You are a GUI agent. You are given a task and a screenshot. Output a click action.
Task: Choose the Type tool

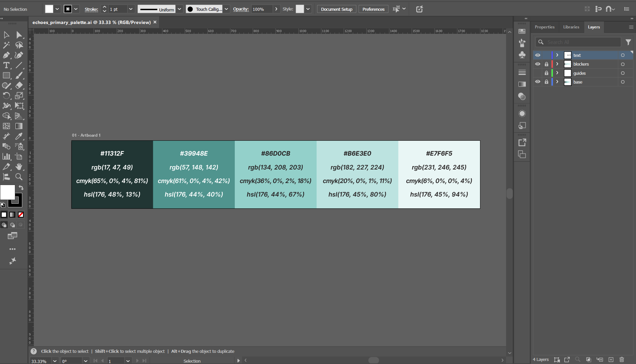pos(6,65)
